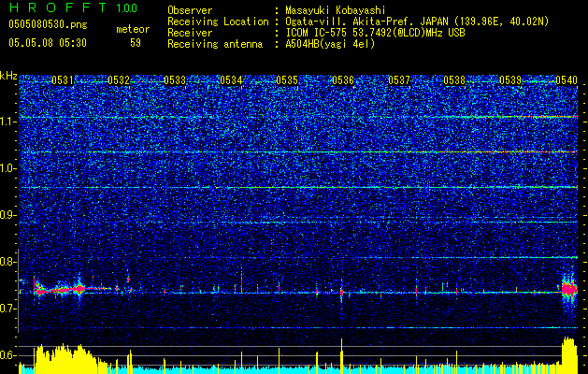Click the Receiving antenna A504HB line
588x374 pixels.
click(x=271, y=44)
